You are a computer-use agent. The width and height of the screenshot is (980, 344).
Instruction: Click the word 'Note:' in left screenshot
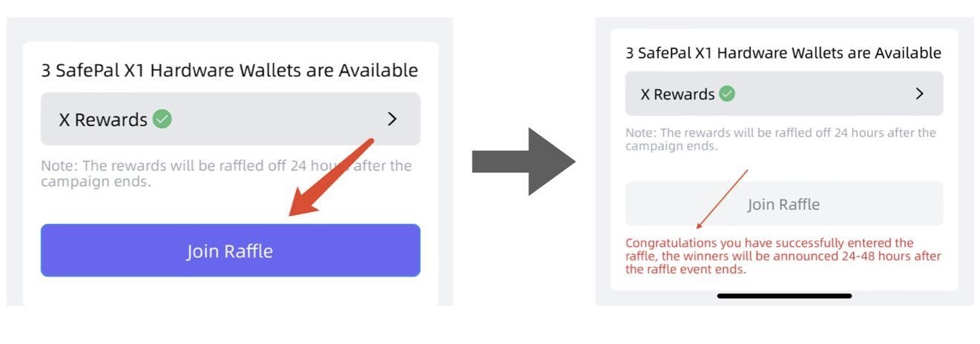(x=59, y=165)
